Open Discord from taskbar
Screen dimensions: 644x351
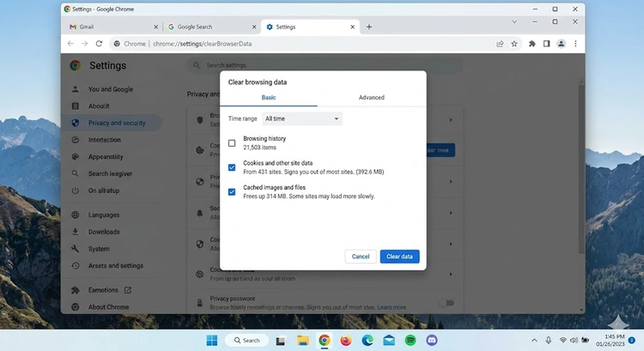tap(432, 341)
